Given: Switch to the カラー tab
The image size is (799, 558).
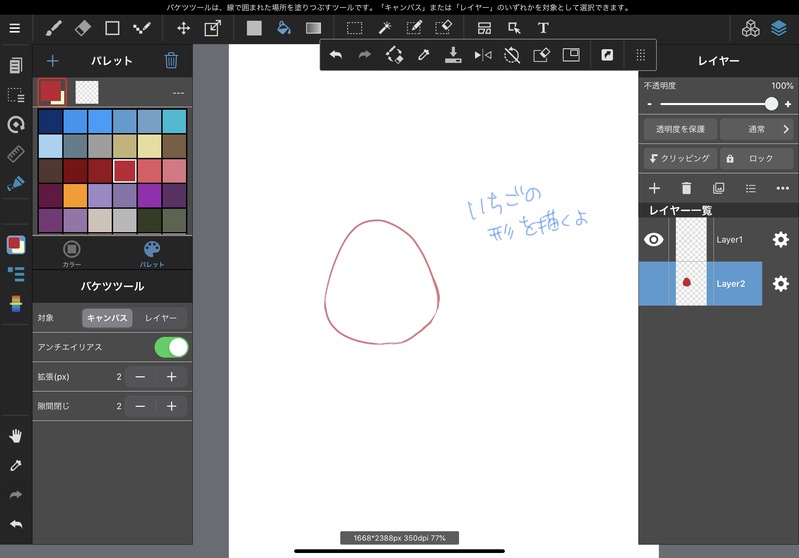Looking at the screenshot, I should (72, 253).
